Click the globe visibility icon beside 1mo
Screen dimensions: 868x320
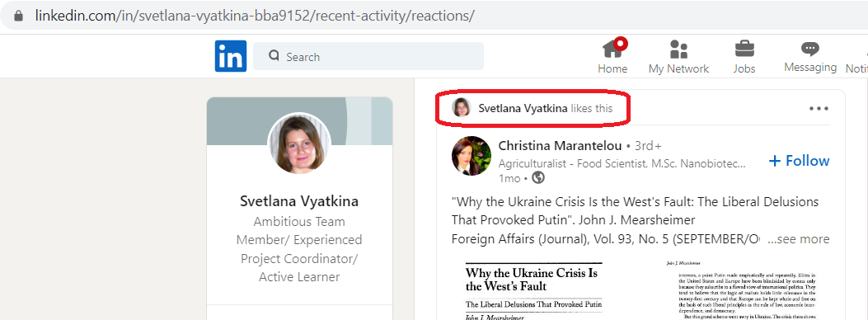click(538, 177)
